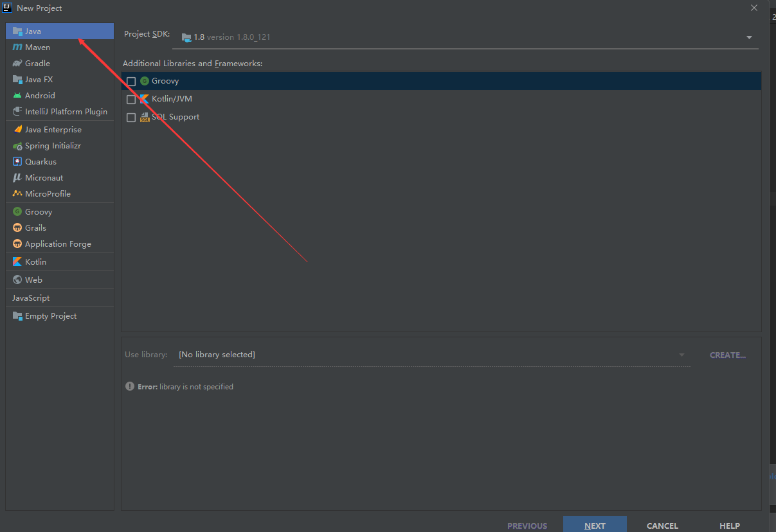Click 'Use library:' label
The image size is (776, 532).
(146, 355)
